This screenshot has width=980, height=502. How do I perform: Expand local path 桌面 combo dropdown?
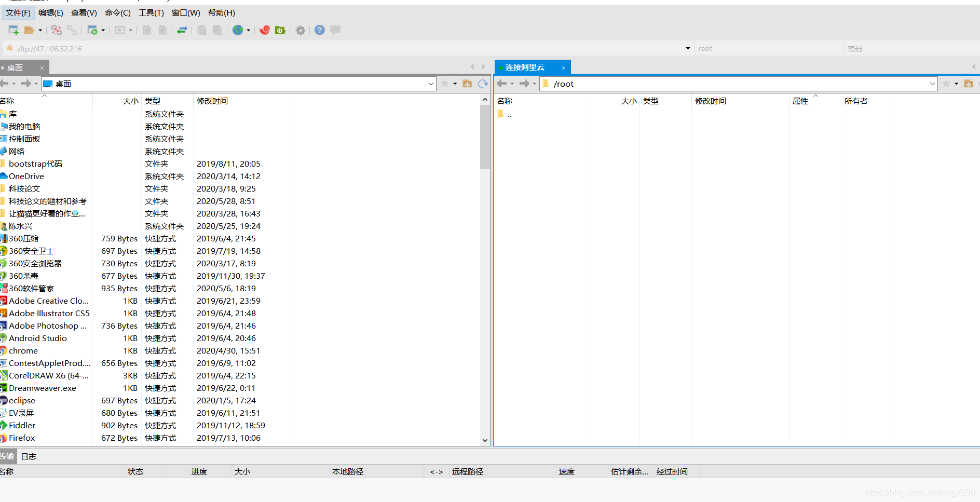pyautogui.click(x=431, y=84)
